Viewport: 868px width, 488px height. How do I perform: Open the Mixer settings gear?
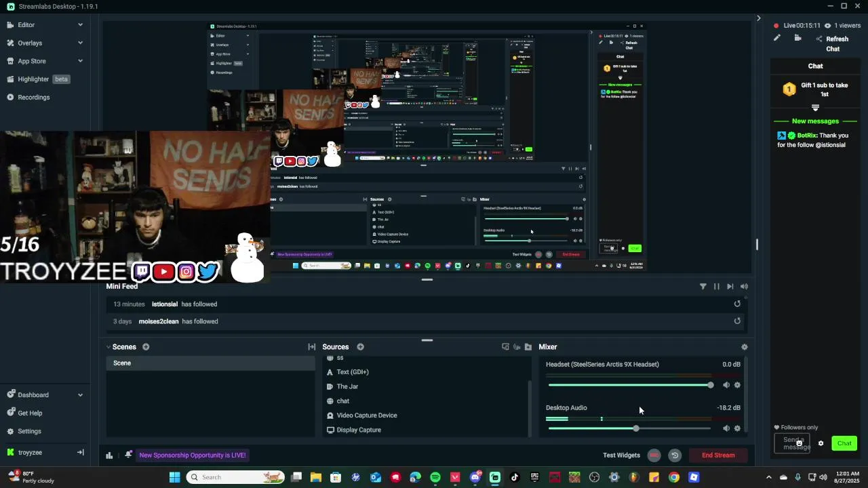click(745, 347)
